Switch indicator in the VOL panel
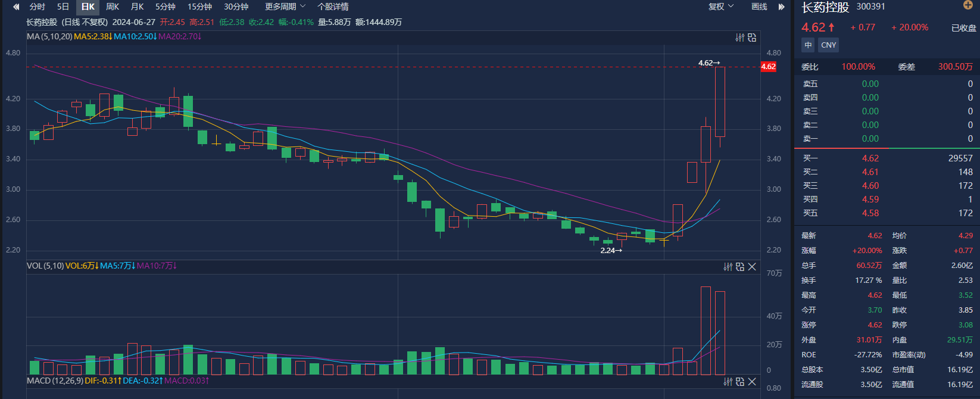This screenshot has width=980, height=399. click(x=740, y=267)
